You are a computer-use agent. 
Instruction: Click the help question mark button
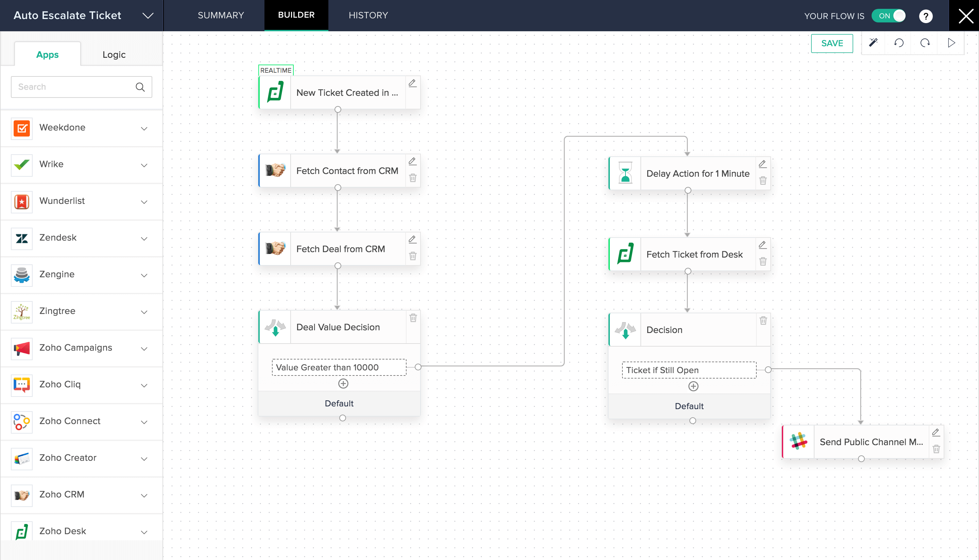pyautogui.click(x=927, y=15)
